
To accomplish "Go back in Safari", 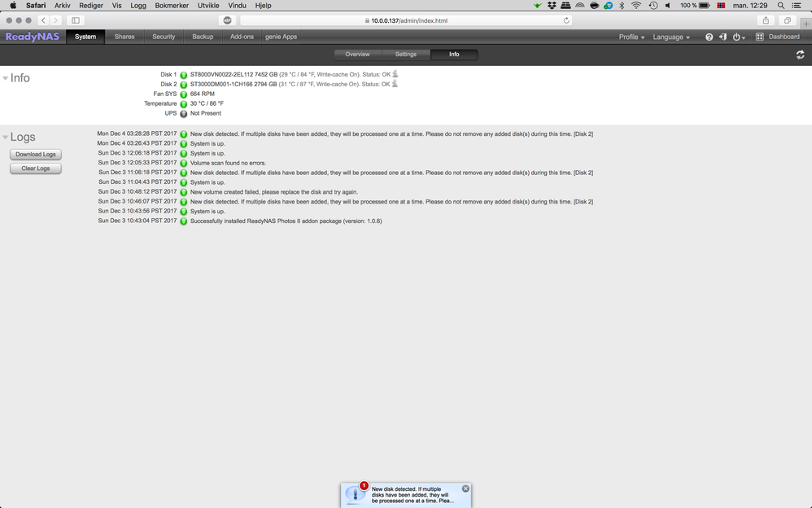I will [x=43, y=20].
